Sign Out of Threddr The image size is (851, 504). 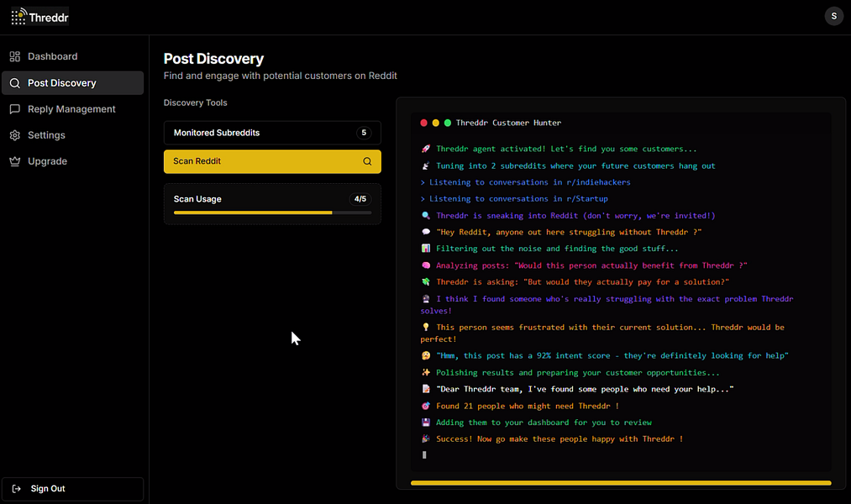73,489
